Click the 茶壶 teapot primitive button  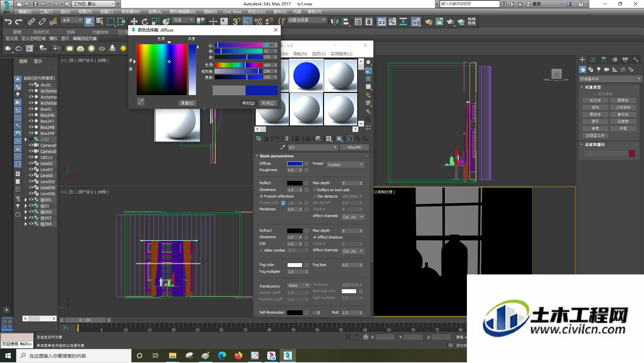tap(595, 128)
